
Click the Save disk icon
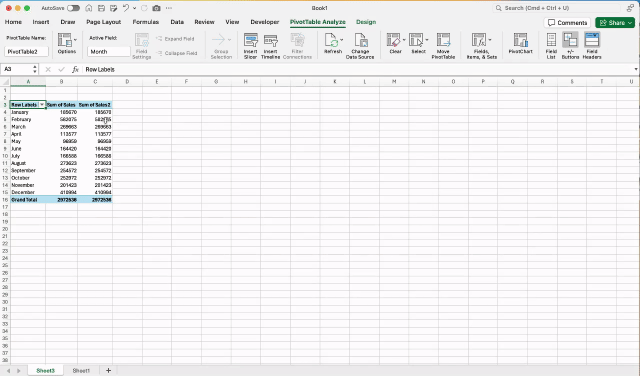[x=101, y=8]
